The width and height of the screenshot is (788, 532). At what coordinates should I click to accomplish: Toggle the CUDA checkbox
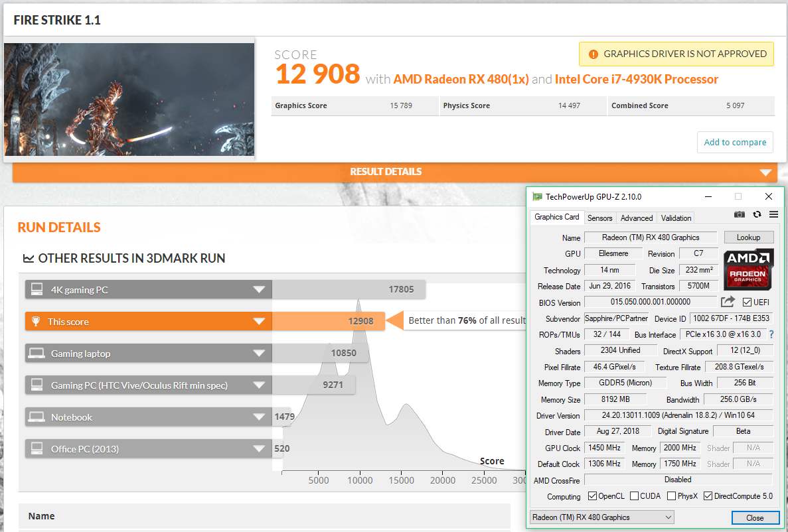click(634, 496)
